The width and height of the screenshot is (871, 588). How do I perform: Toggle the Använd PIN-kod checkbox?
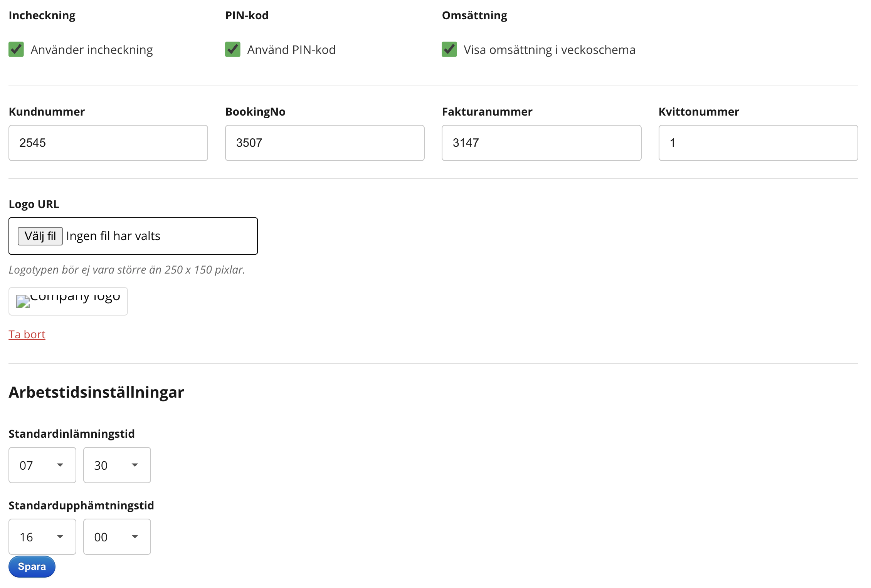pyautogui.click(x=233, y=49)
